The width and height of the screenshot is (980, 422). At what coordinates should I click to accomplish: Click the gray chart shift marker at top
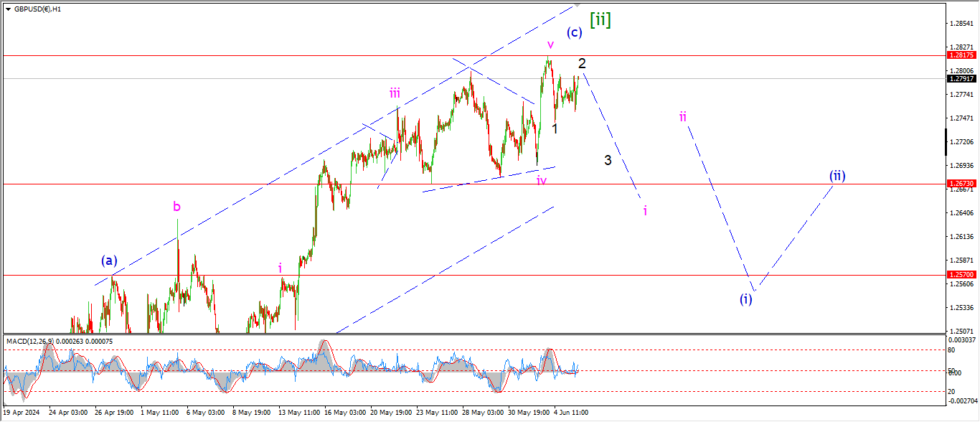(575, 6)
